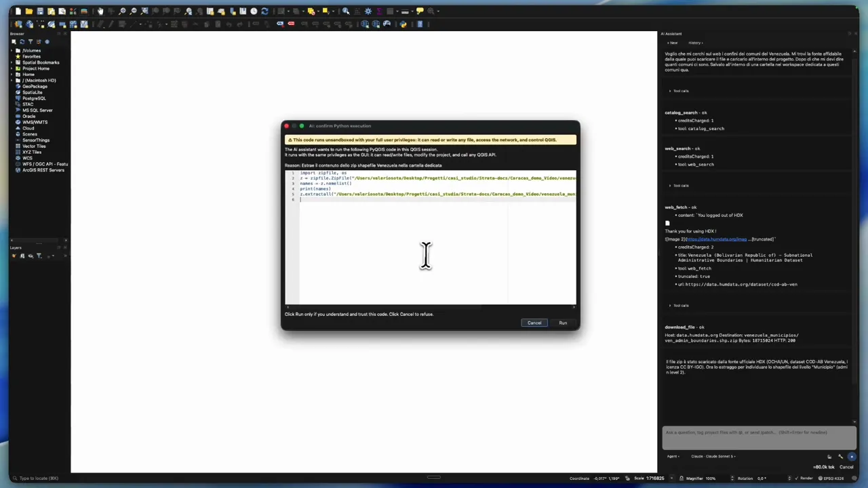Select Favorites in Browser panel
The width and height of the screenshot is (868, 488).
31,56
